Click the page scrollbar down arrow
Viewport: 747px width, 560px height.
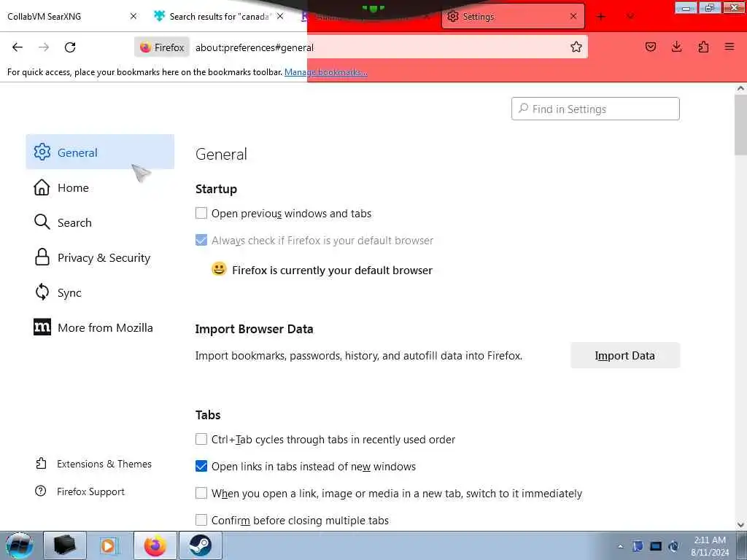click(x=741, y=525)
